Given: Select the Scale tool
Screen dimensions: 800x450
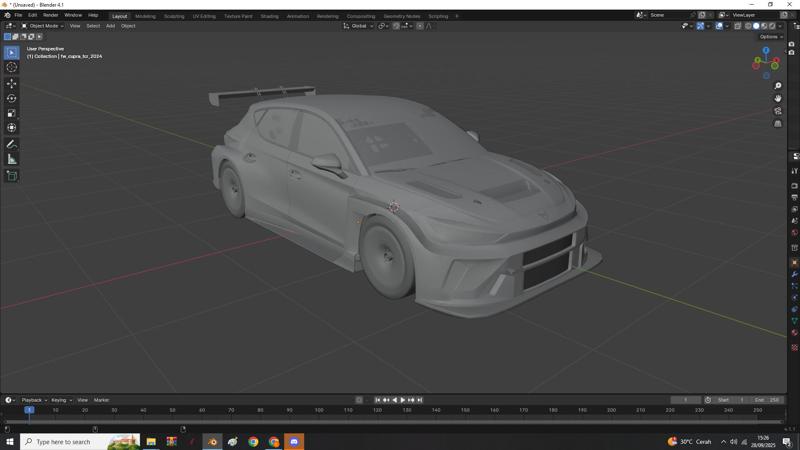Looking at the screenshot, I should pyautogui.click(x=12, y=113).
